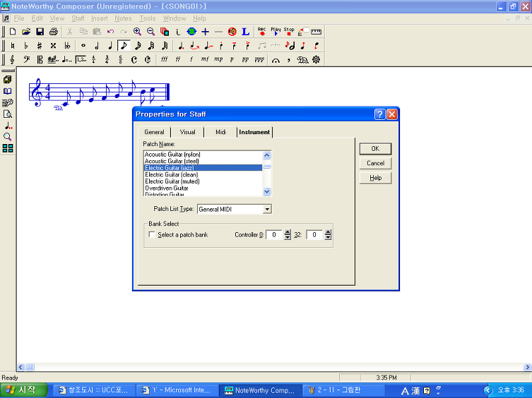Select Electric Guitar (muted) patch
532x398 pixels.
click(x=203, y=181)
